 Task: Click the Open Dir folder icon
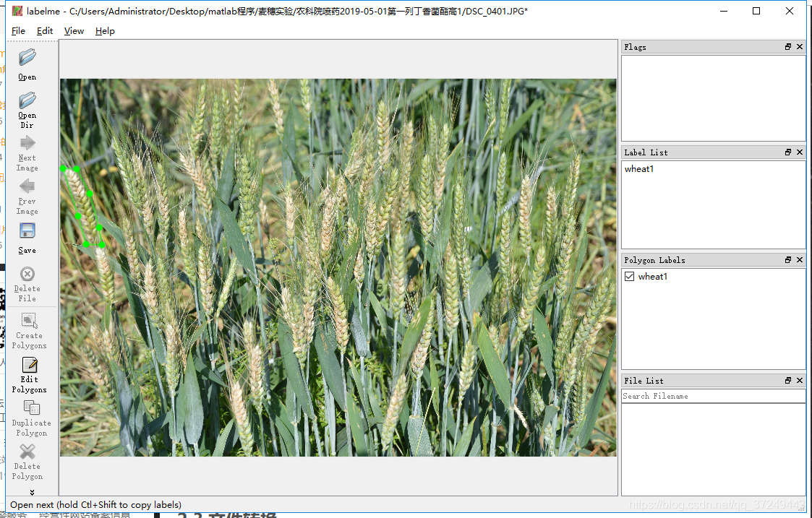pos(27,101)
